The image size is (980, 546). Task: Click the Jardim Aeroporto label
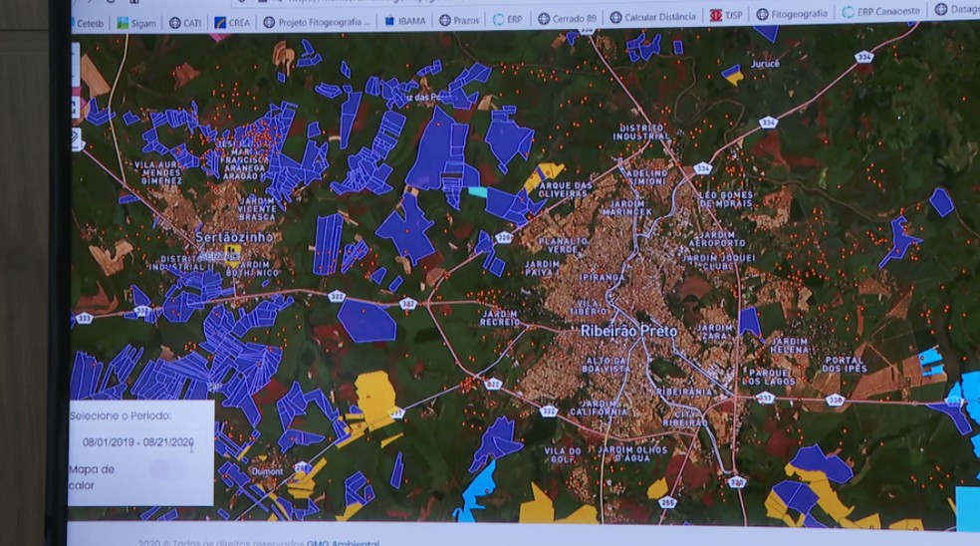pyautogui.click(x=717, y=239)
